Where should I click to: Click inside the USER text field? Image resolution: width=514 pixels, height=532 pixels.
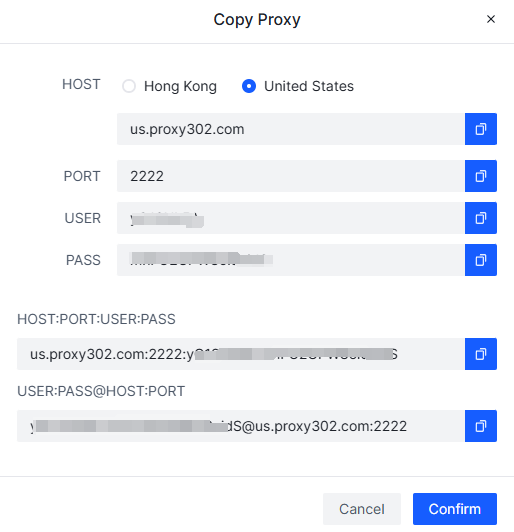tap(291, 218)
